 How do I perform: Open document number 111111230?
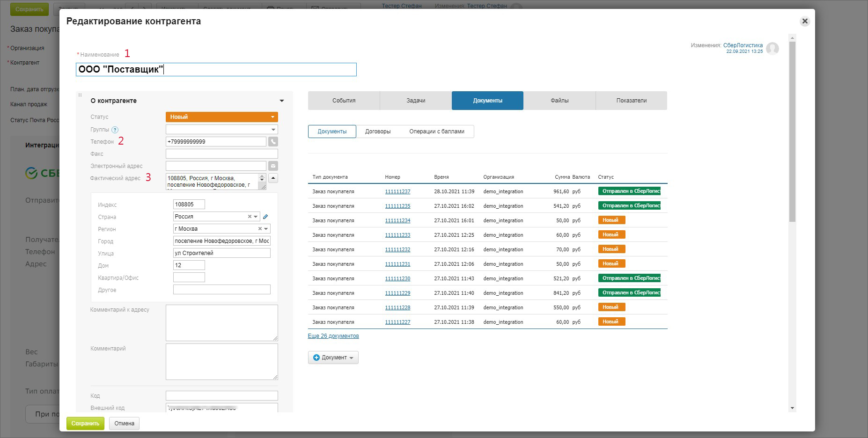(x=397, y=278)
